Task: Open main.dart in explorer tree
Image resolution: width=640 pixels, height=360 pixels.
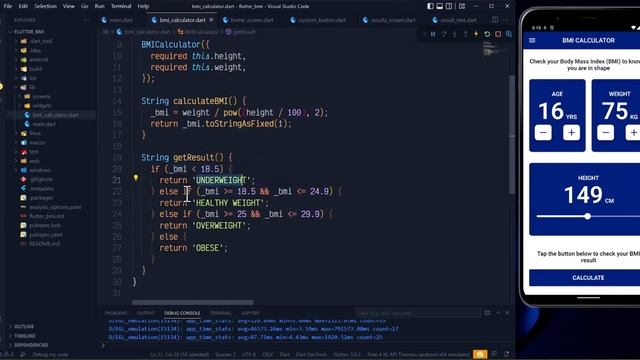Action: 44,124
